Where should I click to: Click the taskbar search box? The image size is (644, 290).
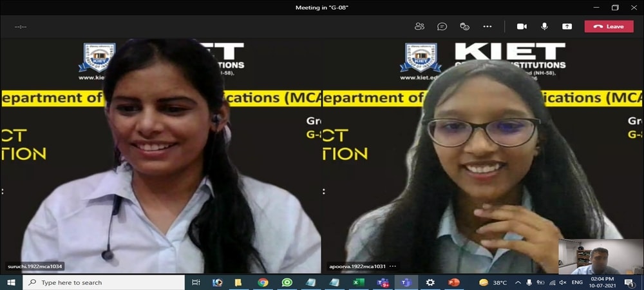pos(103,282)
